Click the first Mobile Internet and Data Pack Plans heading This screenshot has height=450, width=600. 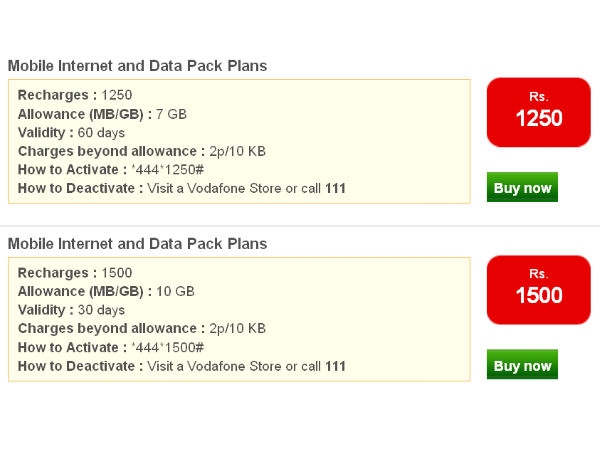pyautogui.click(x=137, y=66)
